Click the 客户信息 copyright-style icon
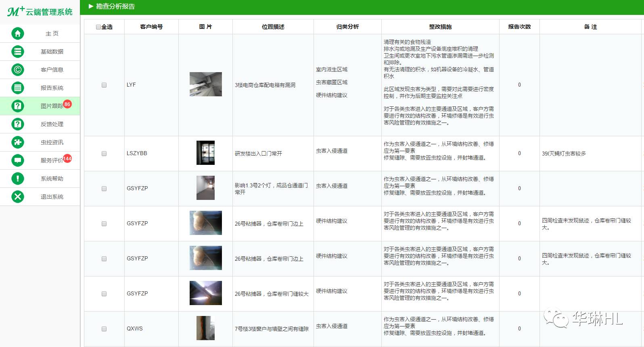This screenshot has width=644, height=347. coord(18,70)
